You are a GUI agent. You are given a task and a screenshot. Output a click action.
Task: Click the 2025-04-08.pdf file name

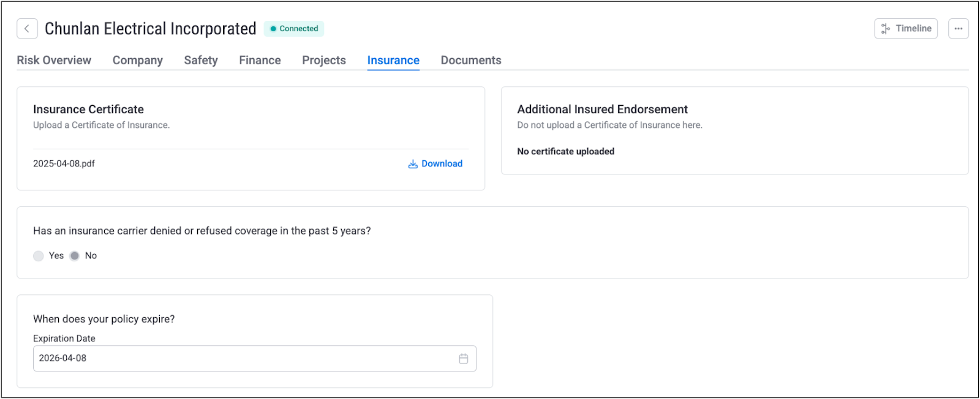coord(64,164)
